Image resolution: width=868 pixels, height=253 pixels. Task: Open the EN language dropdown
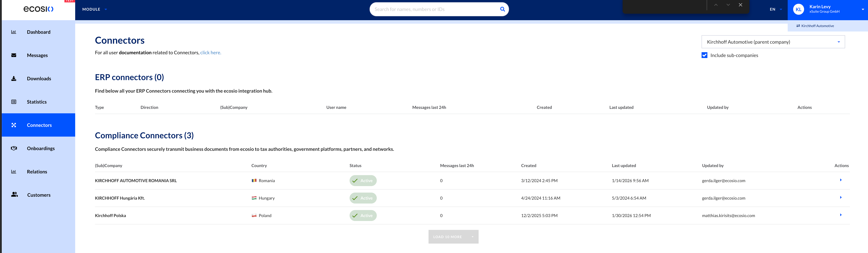776,9
